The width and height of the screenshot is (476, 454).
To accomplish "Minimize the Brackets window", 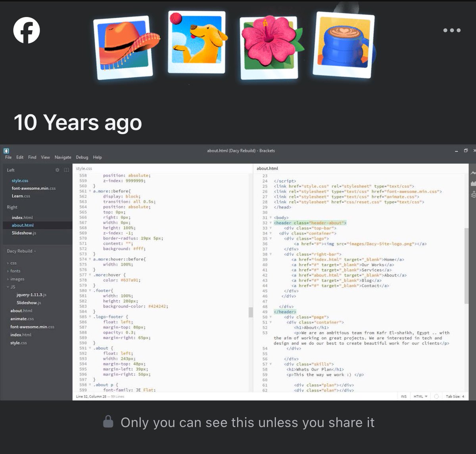I will point(456,151).
